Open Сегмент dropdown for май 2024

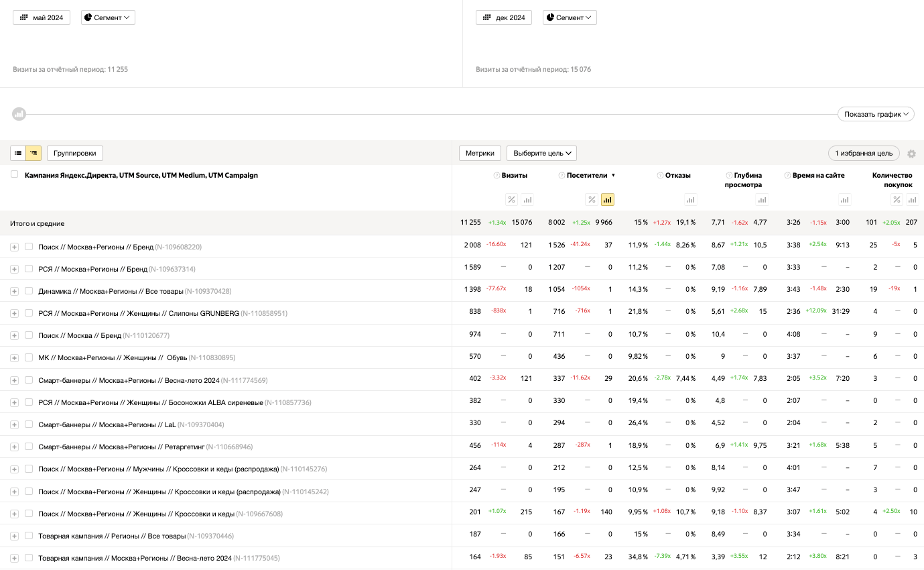tap(108, 17)
